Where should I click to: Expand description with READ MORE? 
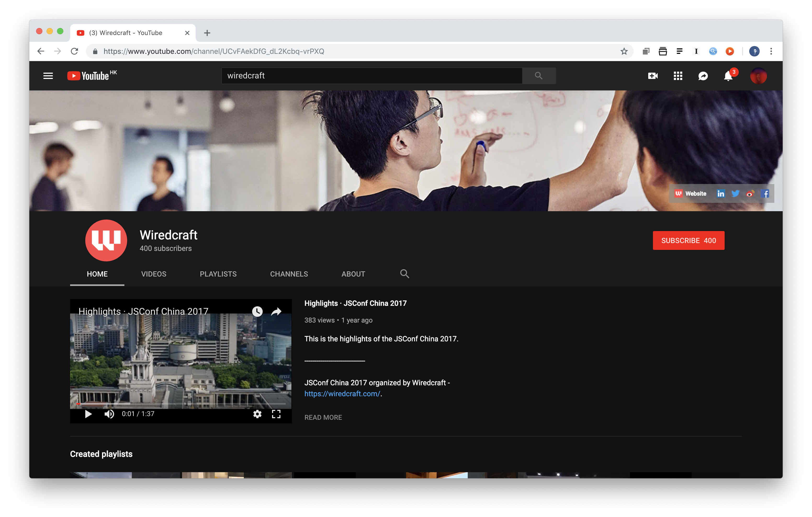(x=323, y=417)
